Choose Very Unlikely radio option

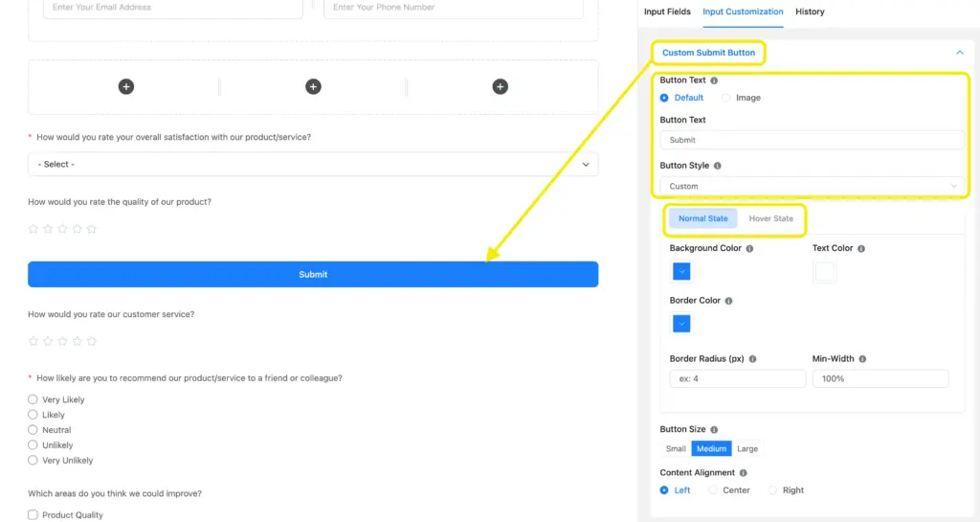[x=33, y=460]
